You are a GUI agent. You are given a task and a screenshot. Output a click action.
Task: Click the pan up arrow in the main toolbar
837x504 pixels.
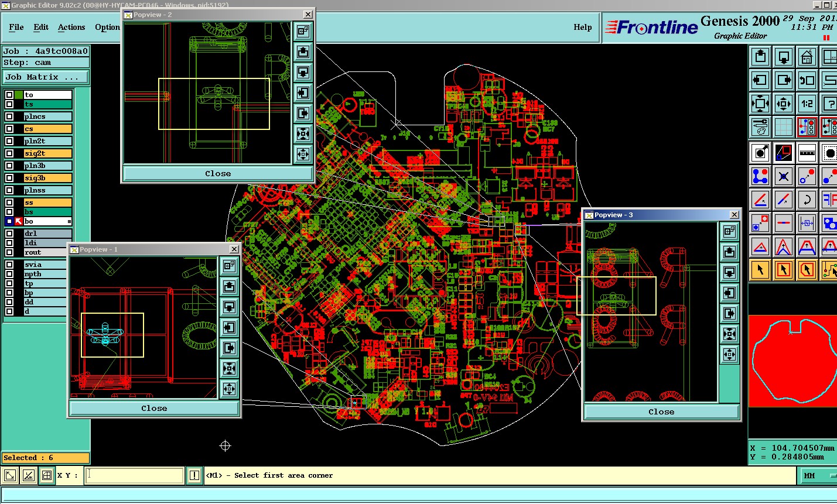(x=760, y=57)
